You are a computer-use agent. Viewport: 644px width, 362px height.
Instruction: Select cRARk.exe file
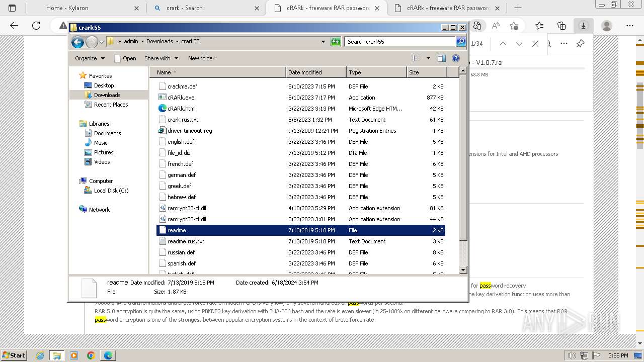[x=301, y=98]
